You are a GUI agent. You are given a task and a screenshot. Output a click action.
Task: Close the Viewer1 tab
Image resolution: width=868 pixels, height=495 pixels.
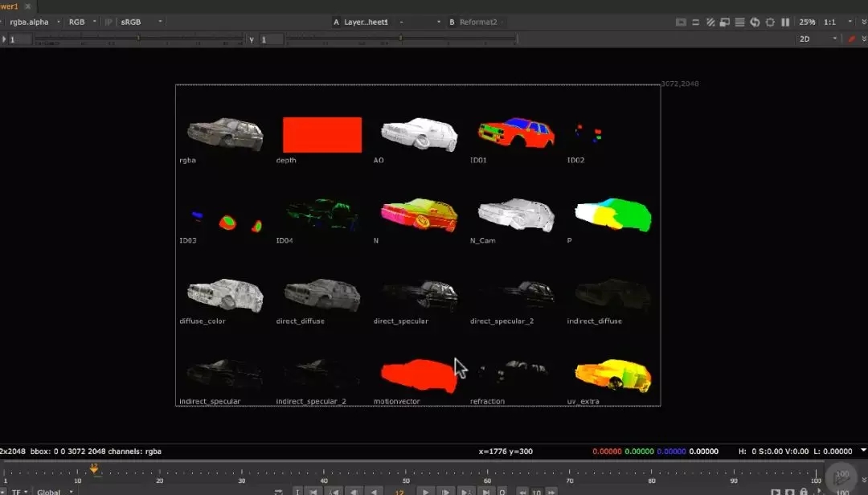(27, 6)
